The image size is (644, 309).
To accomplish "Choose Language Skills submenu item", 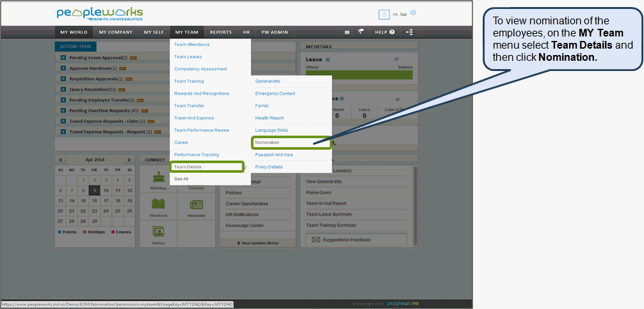I will (x=271, y=131).
